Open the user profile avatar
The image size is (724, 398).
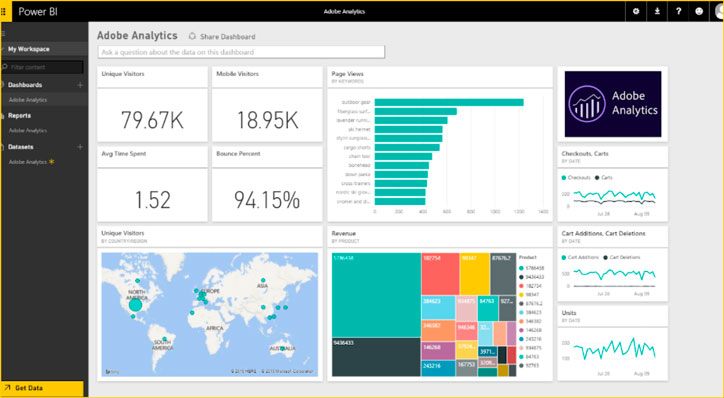pyautogui.click(x=719, y=12)
